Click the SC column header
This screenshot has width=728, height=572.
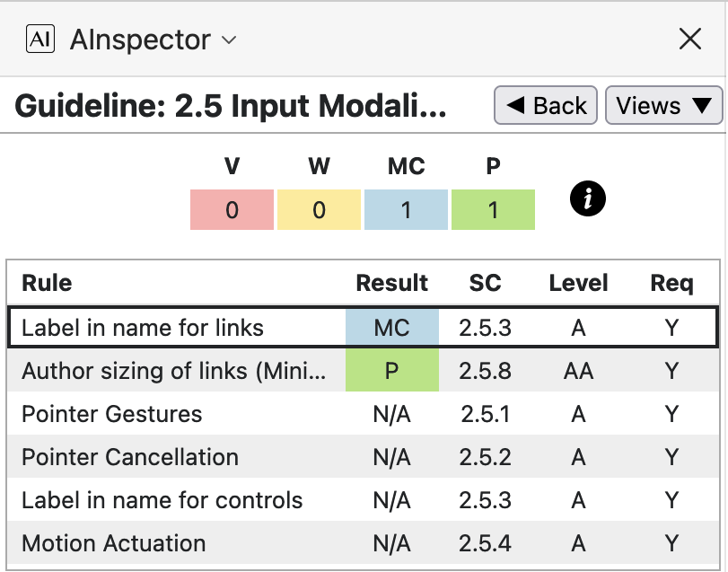click(486, 284)
